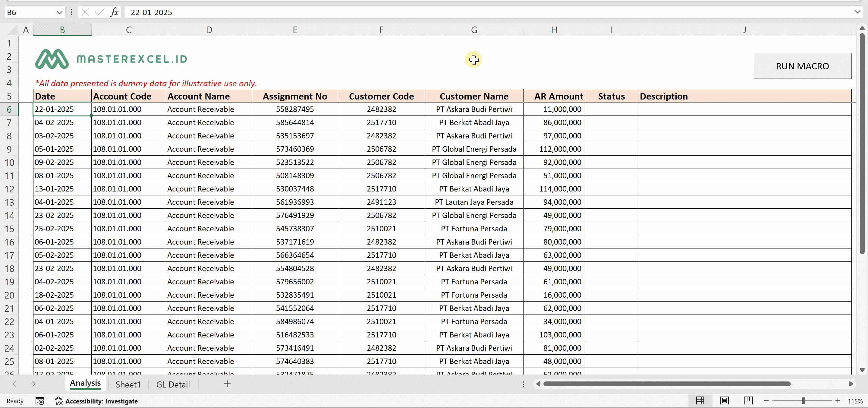868x408 pixels.
Task: Expand the formula bar chevron
Action: point(857,12)
